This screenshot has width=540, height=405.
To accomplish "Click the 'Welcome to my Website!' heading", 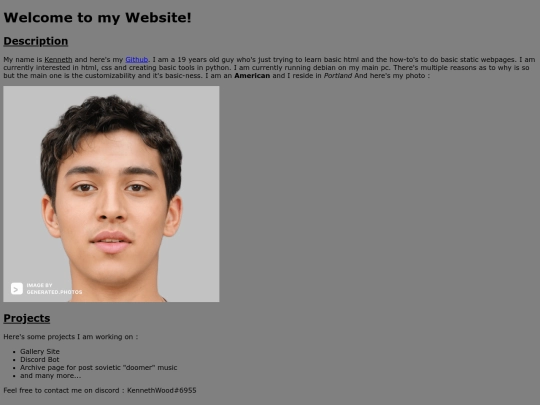I will coord(97,18).
